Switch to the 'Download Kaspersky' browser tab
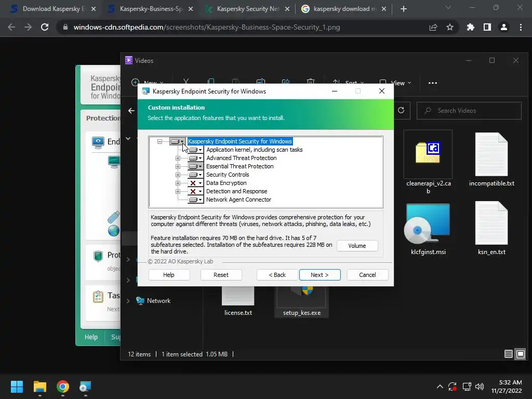532x399 pixels. 54,9
